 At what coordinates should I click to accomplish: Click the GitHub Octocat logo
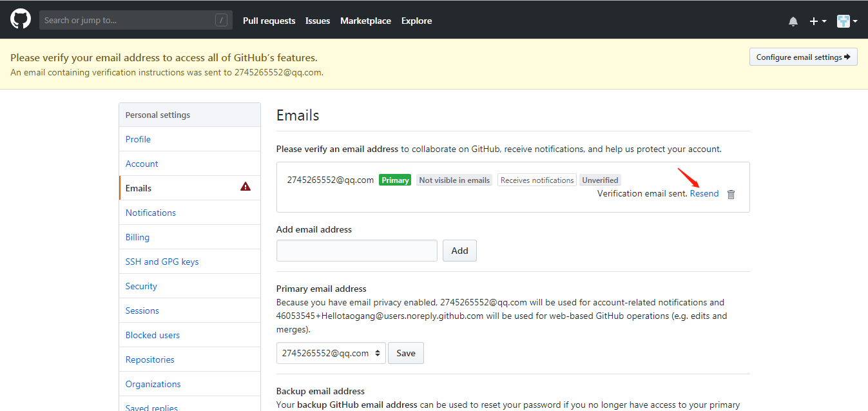(x=20, y=19)
